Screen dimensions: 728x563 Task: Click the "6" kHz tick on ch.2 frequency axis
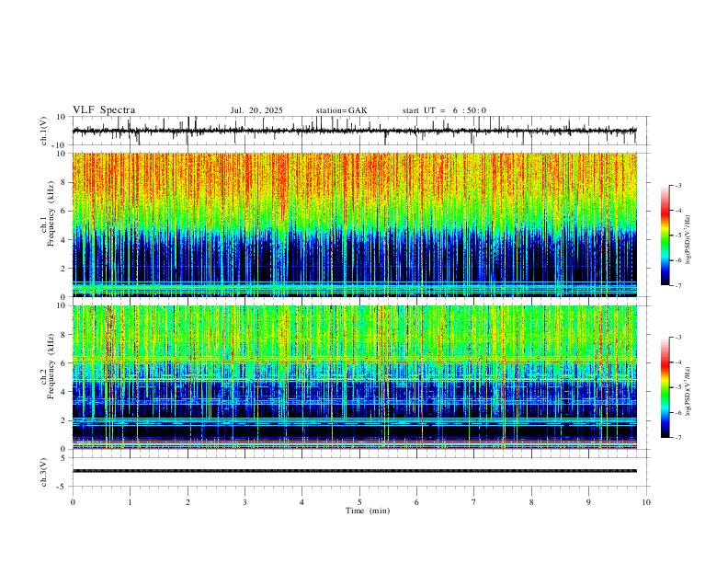(x=64, y=363)
